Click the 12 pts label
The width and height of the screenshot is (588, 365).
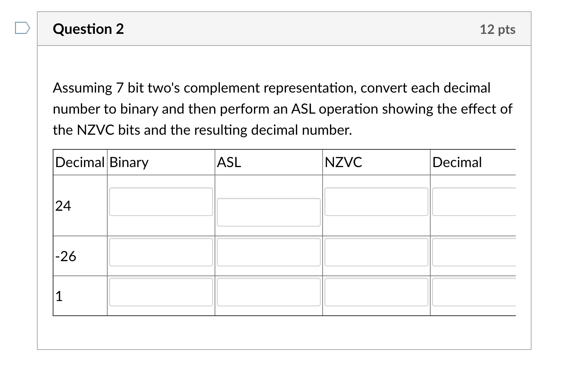498,29
